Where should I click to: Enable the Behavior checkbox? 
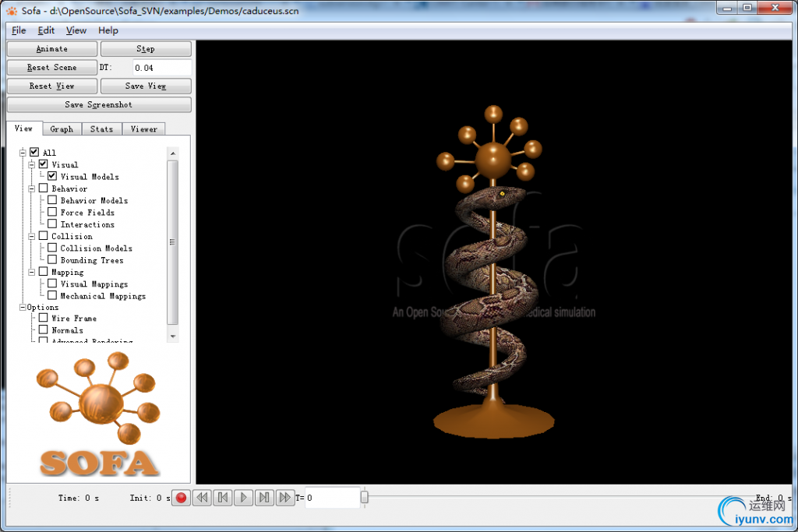[x=44, y=188]
